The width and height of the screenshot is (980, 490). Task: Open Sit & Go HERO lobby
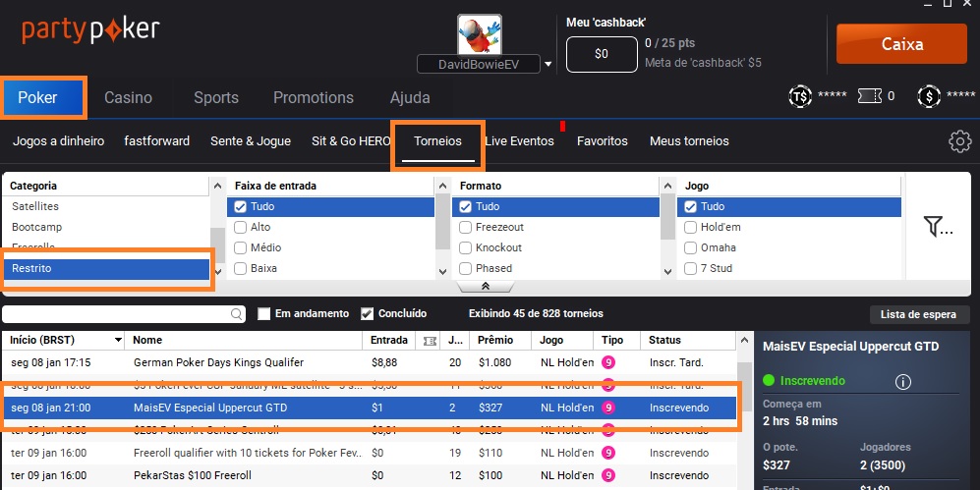351,141
